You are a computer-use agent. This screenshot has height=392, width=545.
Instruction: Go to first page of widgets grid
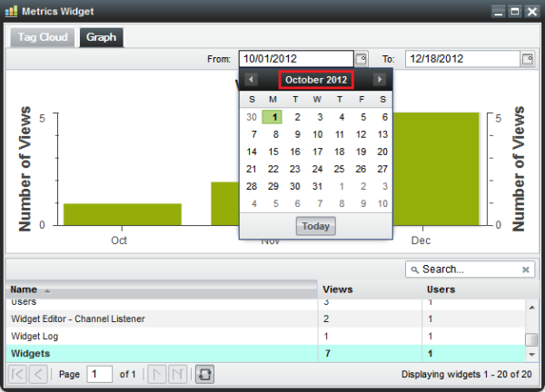click(17, 374)
